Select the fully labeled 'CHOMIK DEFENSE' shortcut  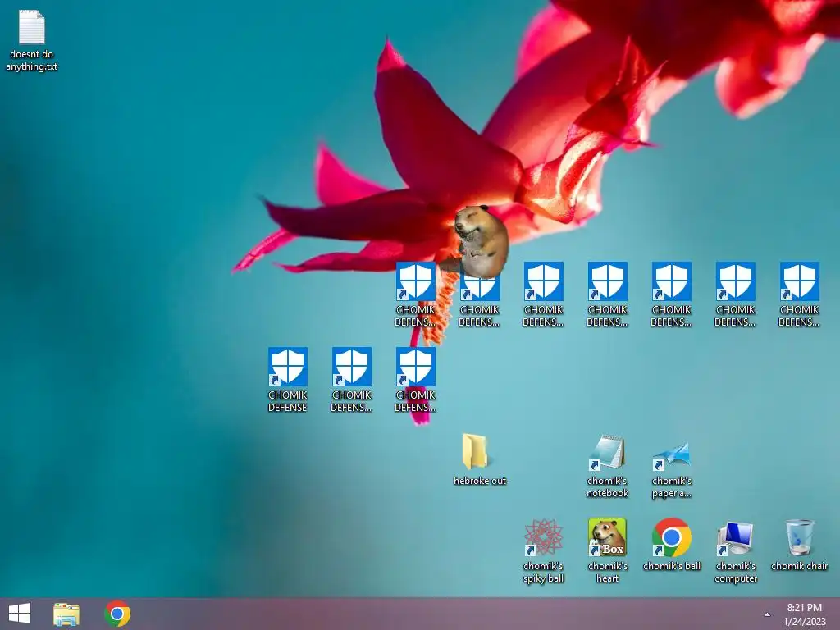click(288, 380)
